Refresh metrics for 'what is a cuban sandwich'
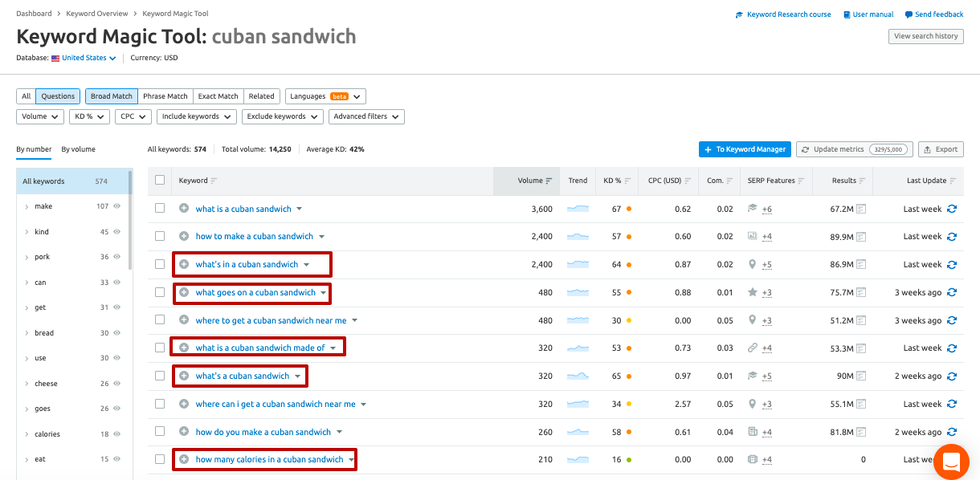 [x=952, y=209]
